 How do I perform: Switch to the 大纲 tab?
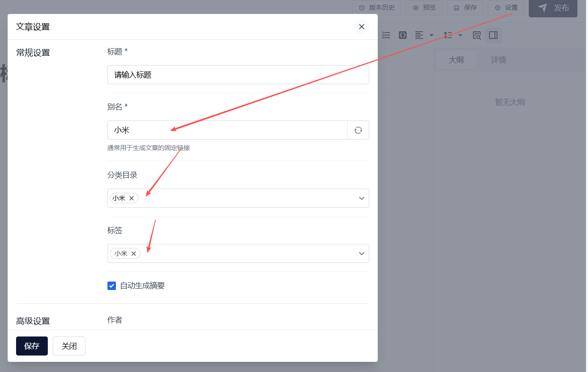(x=456, y=60)
